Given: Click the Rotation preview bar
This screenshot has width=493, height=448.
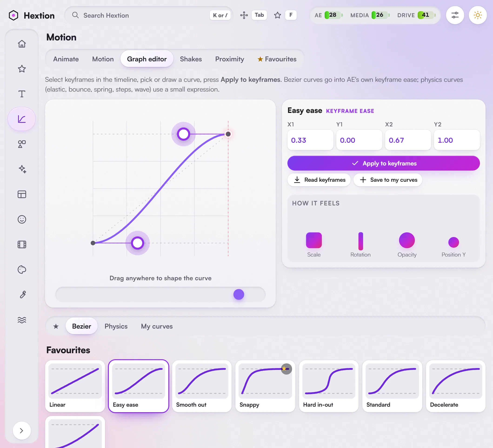Looking at the screenshot, I should point(360,241).
